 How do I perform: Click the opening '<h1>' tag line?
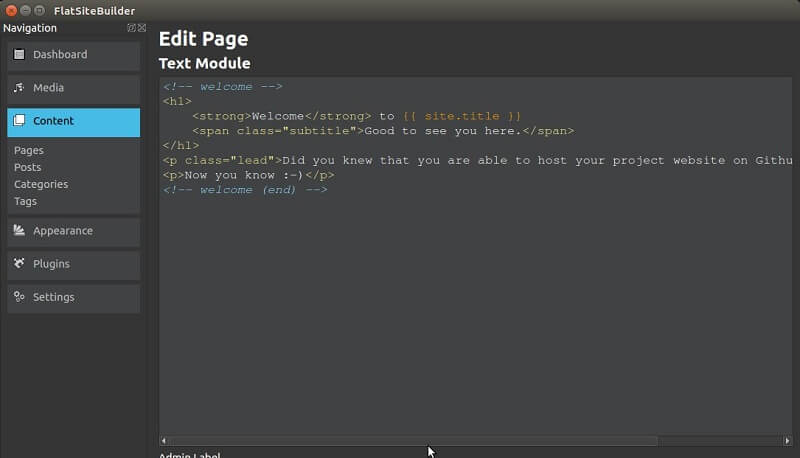(177, 101)
